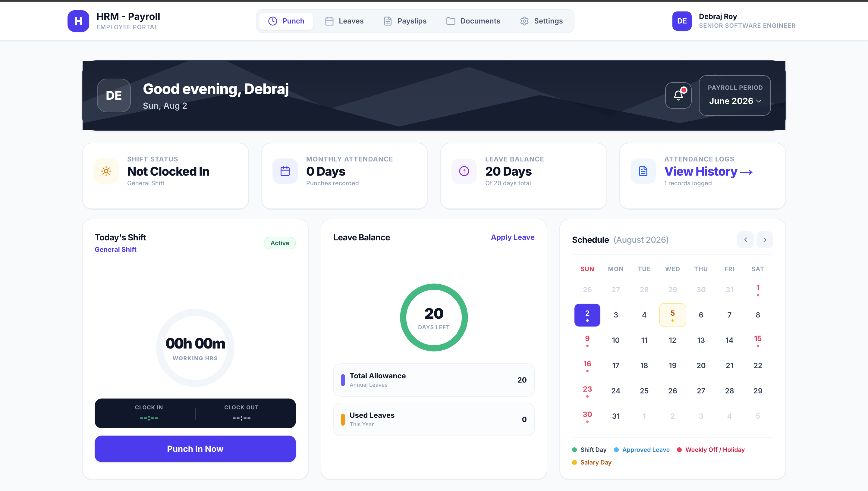Click the Active status badge
The width and height of the screenshot is (868, 491).
[x=280, y=243]
